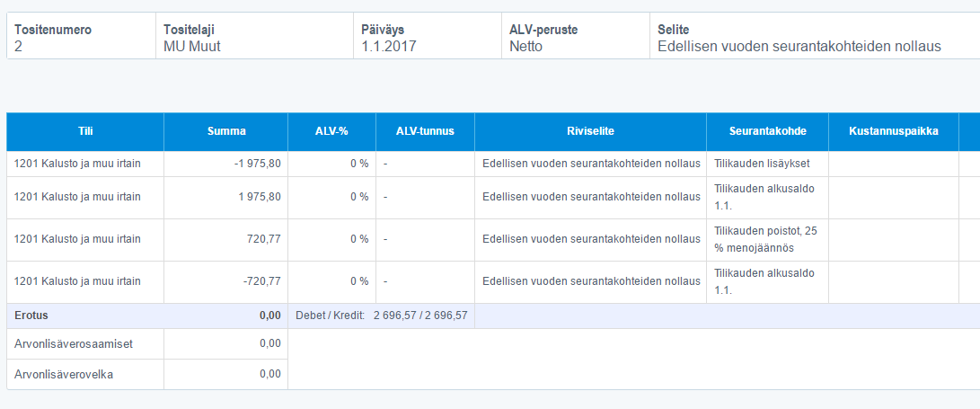Click the Tilikauden lisäykset tracking target
The image size is (980, 409).
[x=762, y=164]
